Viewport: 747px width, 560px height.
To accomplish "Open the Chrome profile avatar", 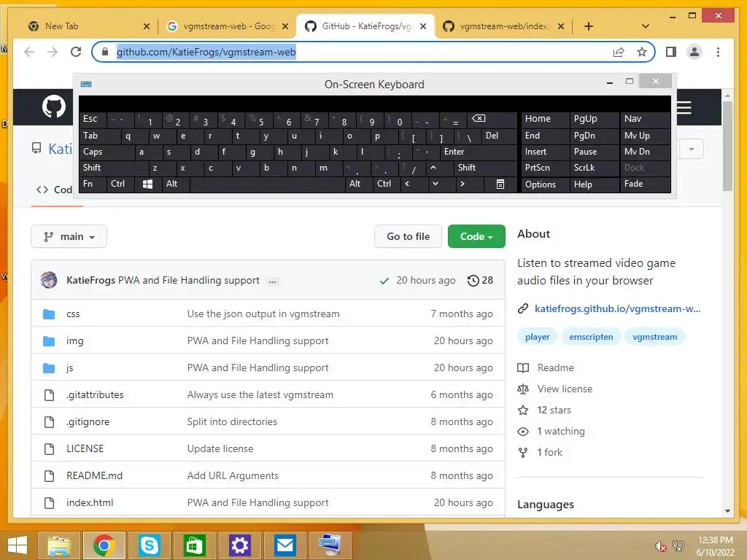I will tap(694, 52).
